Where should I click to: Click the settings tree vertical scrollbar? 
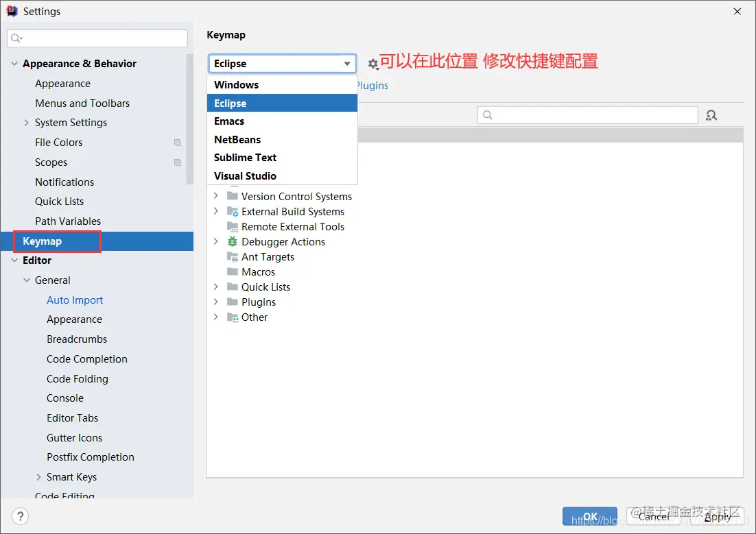pyautogui.click(x=189, y=119)
